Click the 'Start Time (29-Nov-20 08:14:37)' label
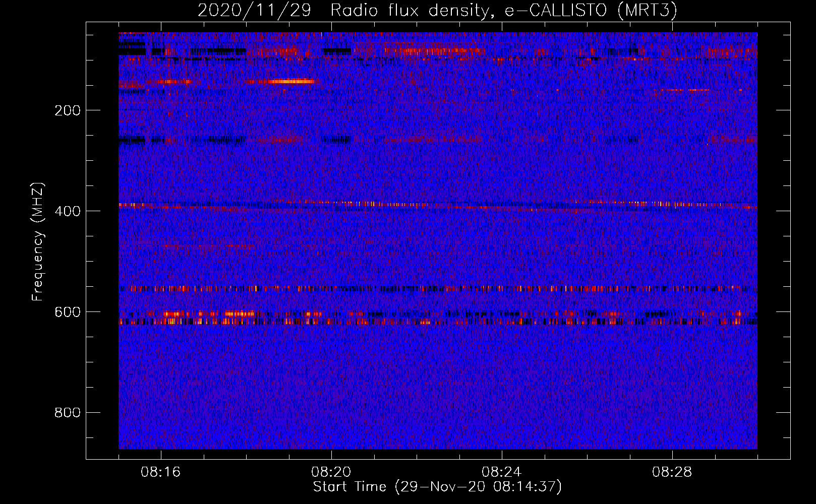Image resolution: width=816 pixels, height=504 pixels. (437, 487)
